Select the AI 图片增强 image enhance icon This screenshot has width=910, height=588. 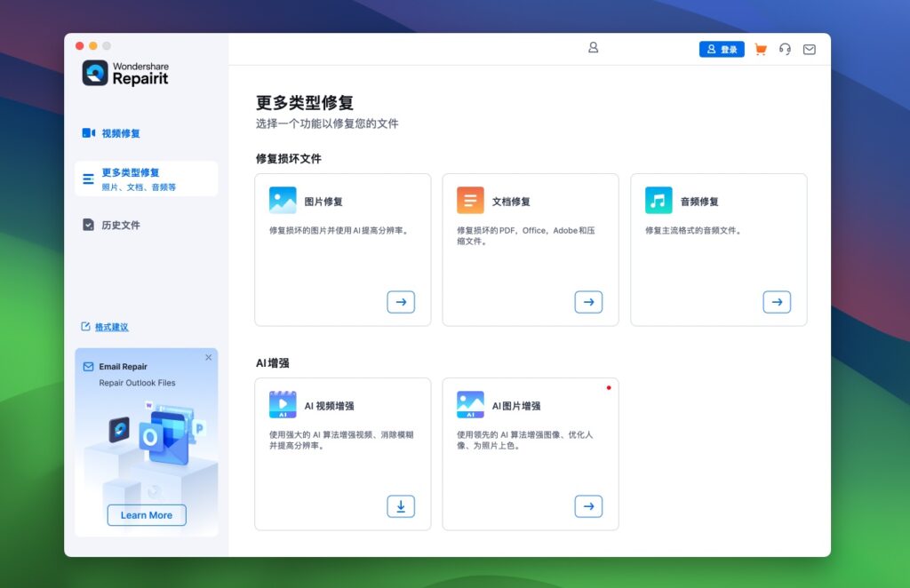[470, 404]
